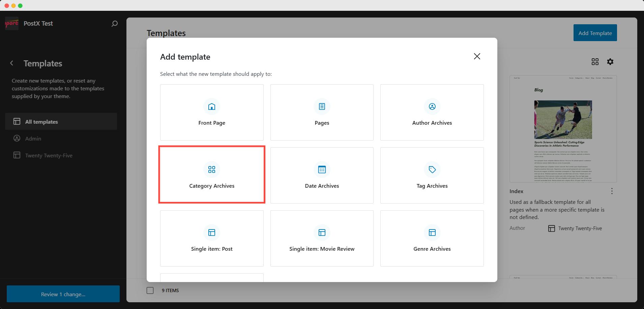Open the site search magnifier icon
Viewport: 644px width, 309px height.
pyautogui.click(x=115, y=24)
